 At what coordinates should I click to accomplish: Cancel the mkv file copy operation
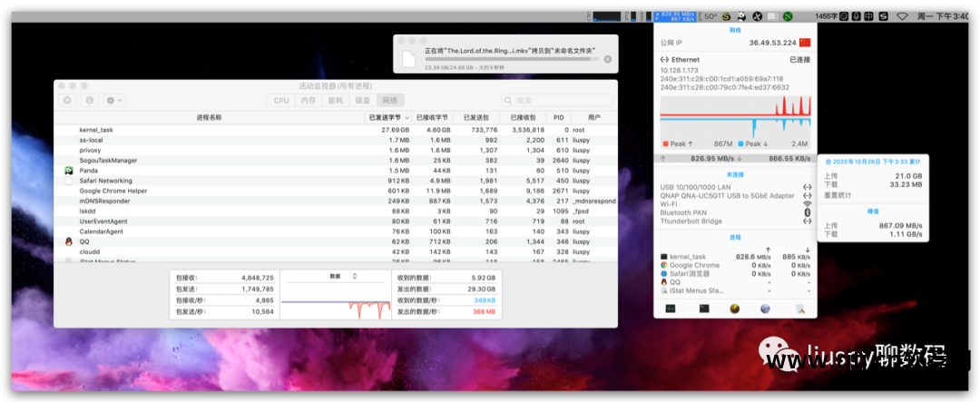pos(607,60)
